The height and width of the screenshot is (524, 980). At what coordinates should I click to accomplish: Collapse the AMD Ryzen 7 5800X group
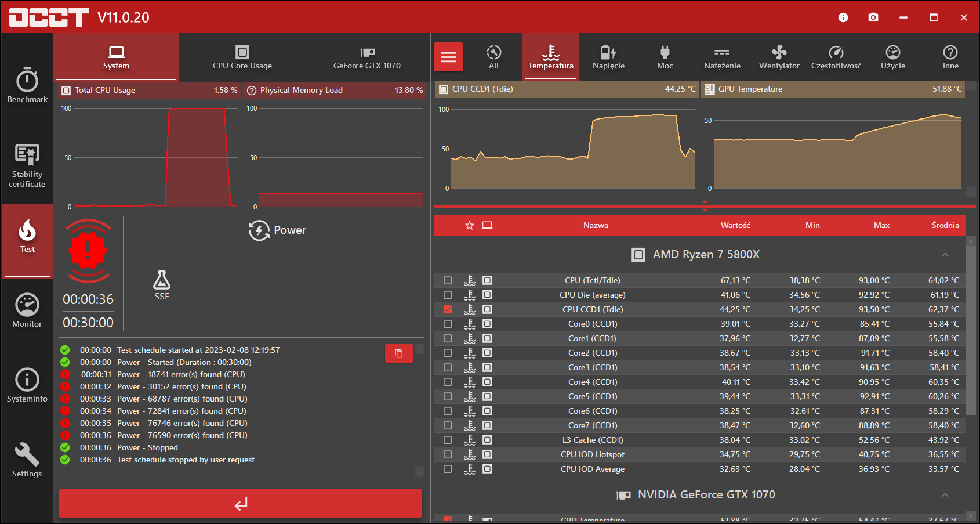click(945, 255)
